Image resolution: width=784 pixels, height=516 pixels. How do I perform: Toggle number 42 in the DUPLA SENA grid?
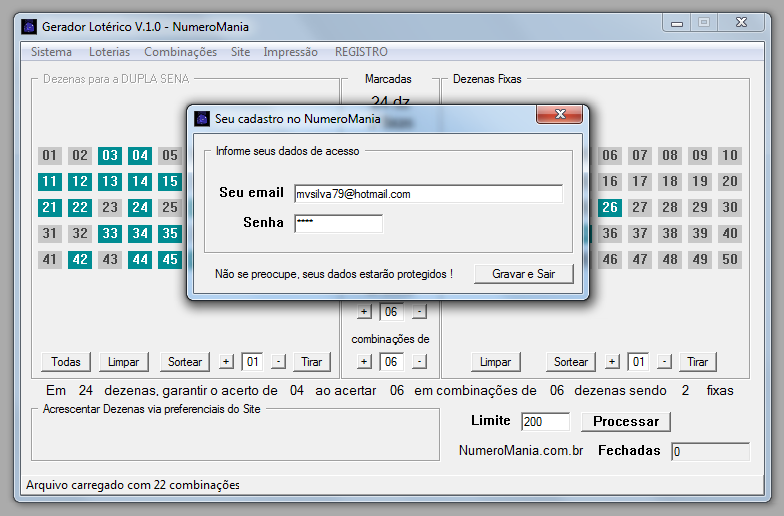tap(80, 260)
